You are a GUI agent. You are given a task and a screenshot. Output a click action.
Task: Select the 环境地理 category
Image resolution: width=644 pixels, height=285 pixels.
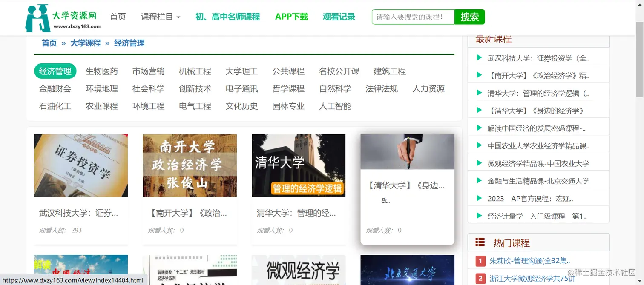tap(102, 88)
